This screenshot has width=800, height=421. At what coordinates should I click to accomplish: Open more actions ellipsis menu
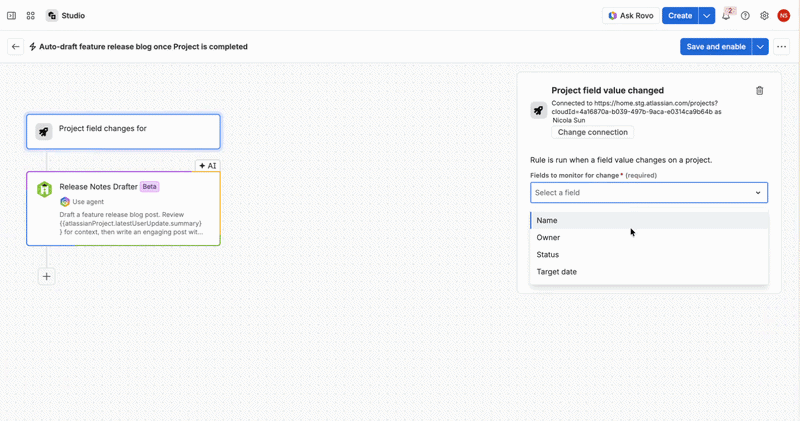[x=782, y=46]
